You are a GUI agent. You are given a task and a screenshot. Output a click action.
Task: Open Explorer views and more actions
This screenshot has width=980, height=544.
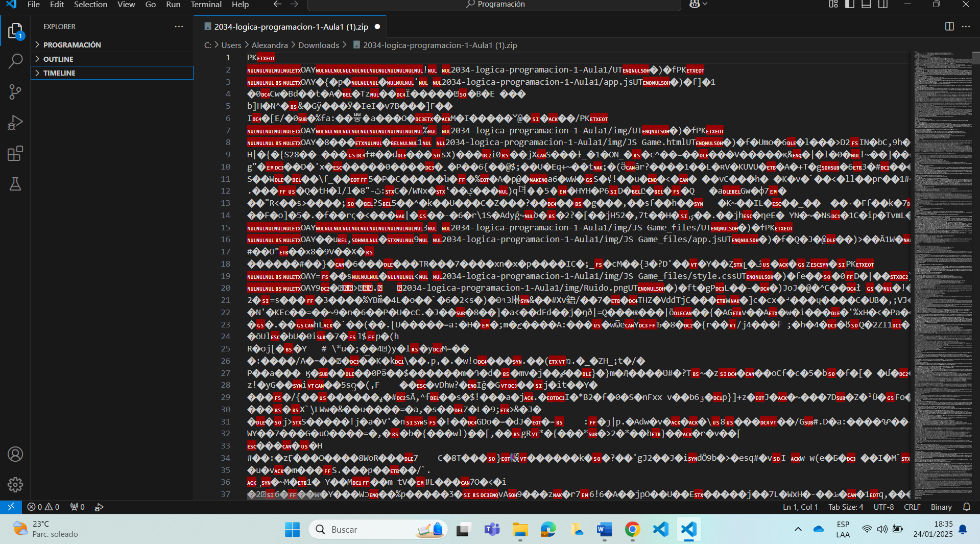[x=179, y=27]
